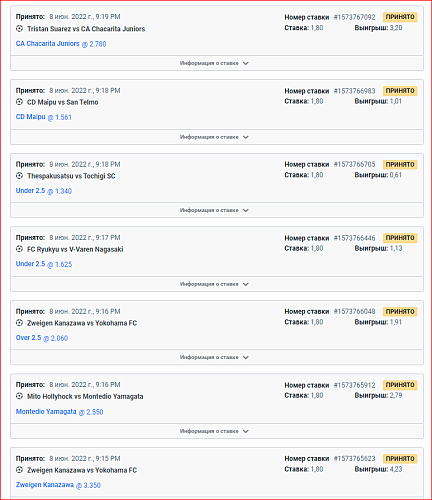Click soccer icon for bet #1573765623 match
432x500 pixels.
(19, 470)
